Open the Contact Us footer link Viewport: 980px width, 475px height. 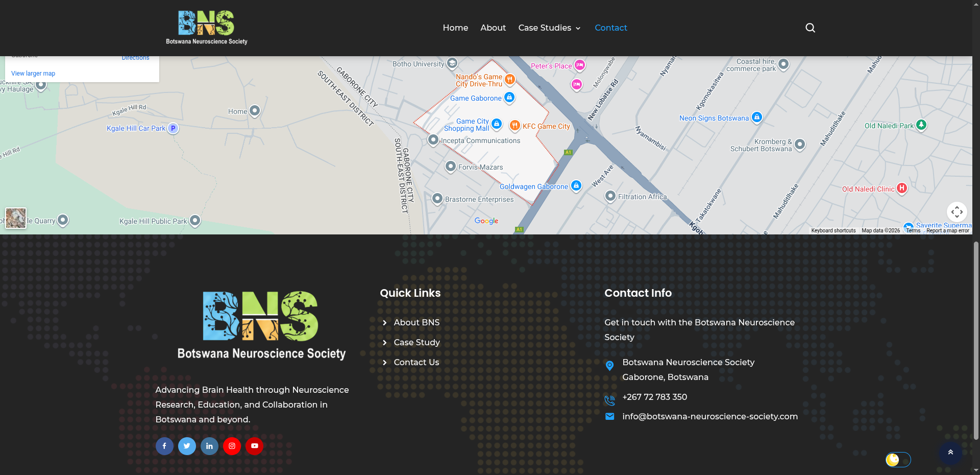tap(416, 362)
